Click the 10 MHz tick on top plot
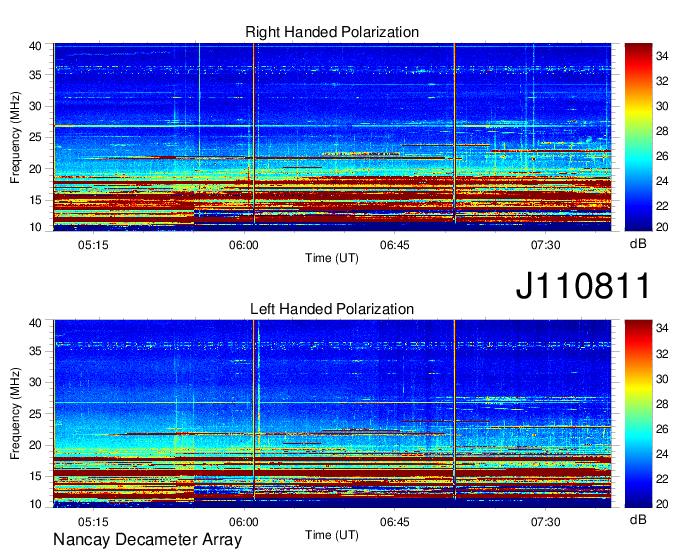This screenshot has height=552, width=680. pos(36,227)
